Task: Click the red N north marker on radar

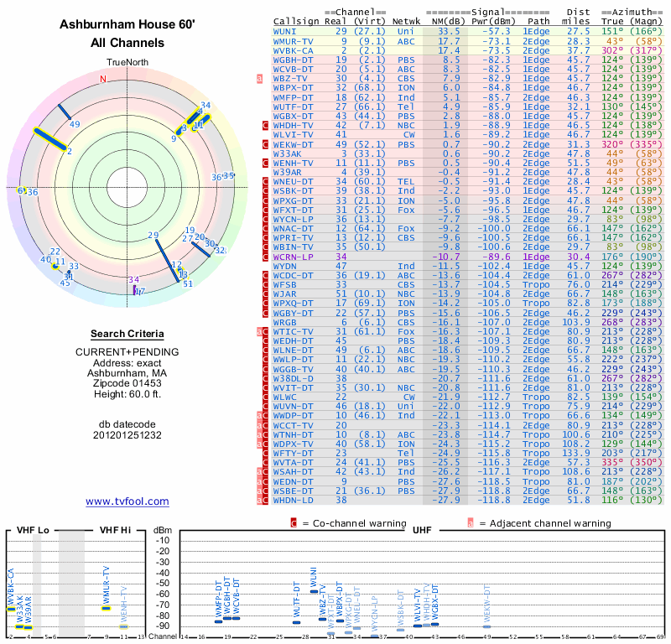Action: (x=102, y=79)
